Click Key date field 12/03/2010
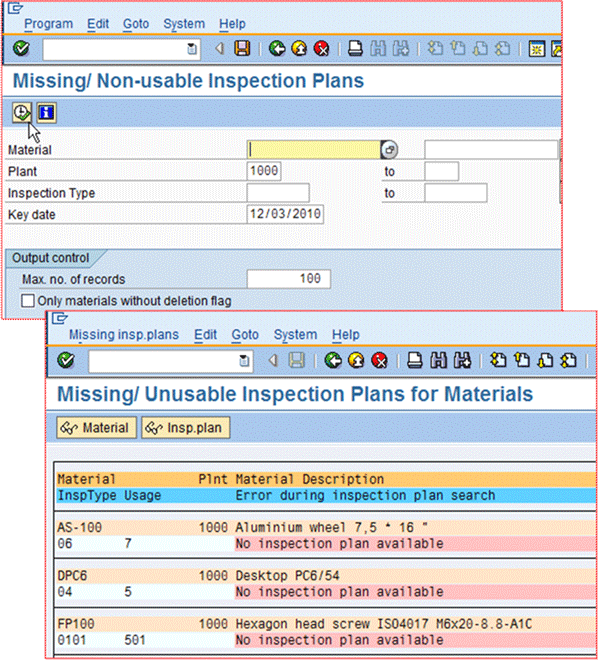The image size is (600, 660). tap(285, 214)
